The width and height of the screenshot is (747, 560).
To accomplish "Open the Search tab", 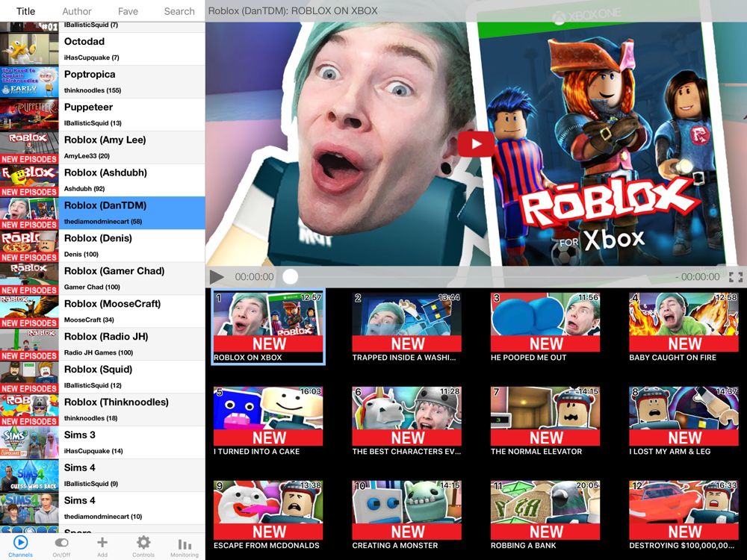I will pos(179,11).
